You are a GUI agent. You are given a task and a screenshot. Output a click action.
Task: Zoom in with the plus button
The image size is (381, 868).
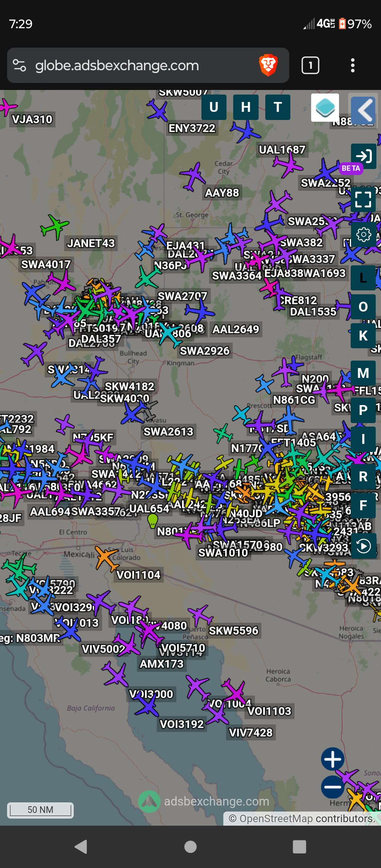pyautogui.click(x=333, y=759)
